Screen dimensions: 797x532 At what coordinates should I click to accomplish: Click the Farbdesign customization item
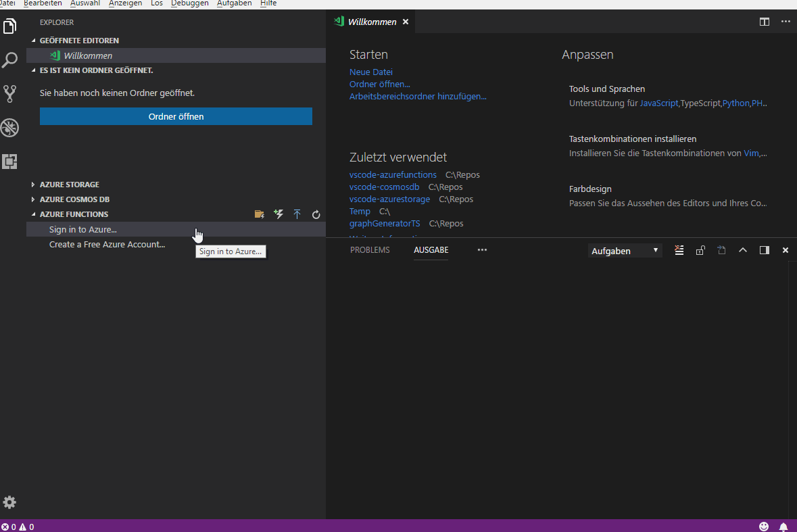pos(667,195)
